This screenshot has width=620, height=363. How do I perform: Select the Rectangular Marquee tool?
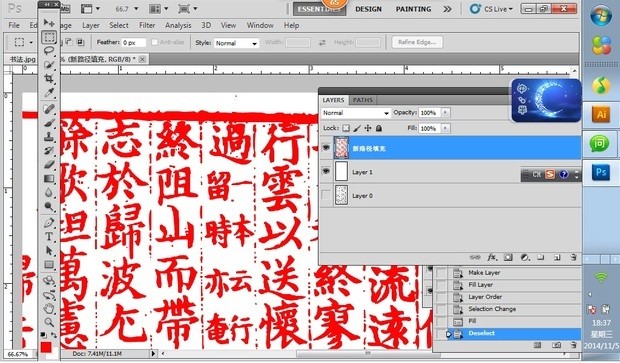pos(49,38)
